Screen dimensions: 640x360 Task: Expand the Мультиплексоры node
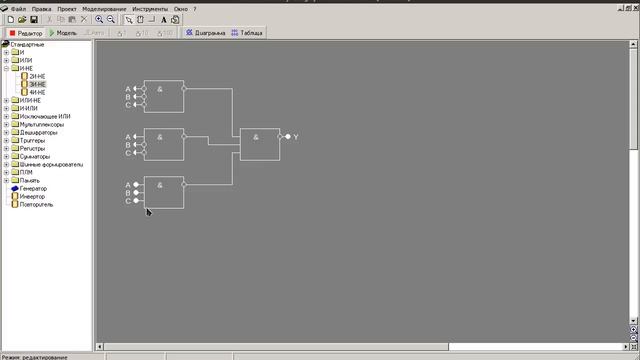6,124
